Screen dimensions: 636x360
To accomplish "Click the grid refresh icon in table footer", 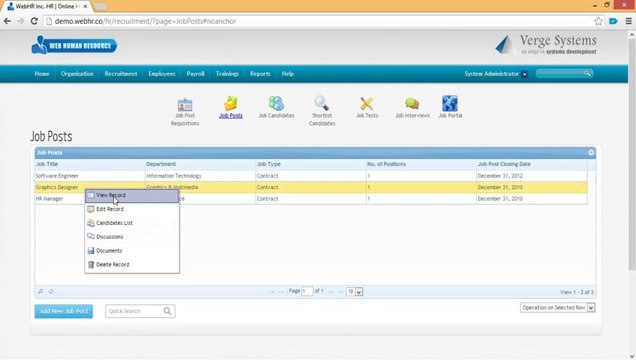I will pyautogui.click(x=51, y=291).
